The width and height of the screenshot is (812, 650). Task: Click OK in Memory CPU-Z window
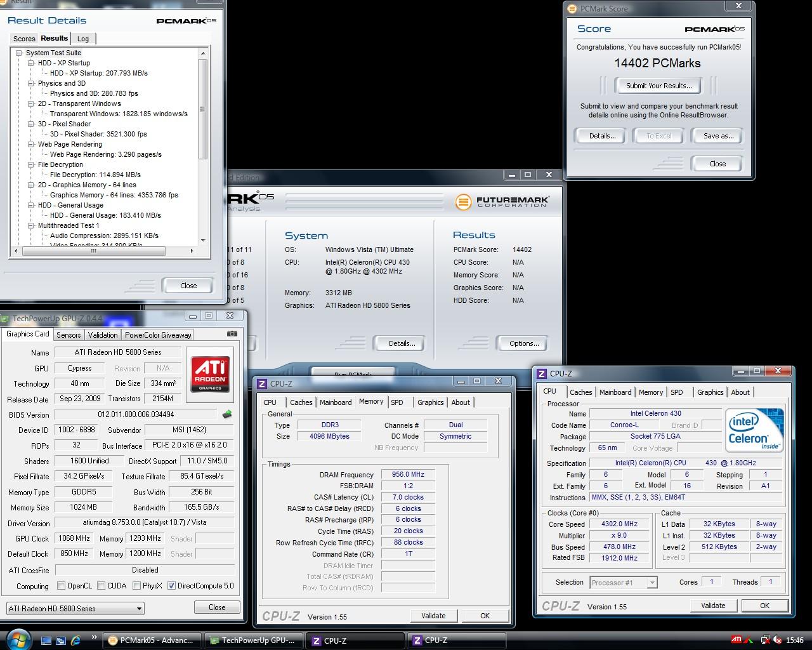(x=485, y=616)
